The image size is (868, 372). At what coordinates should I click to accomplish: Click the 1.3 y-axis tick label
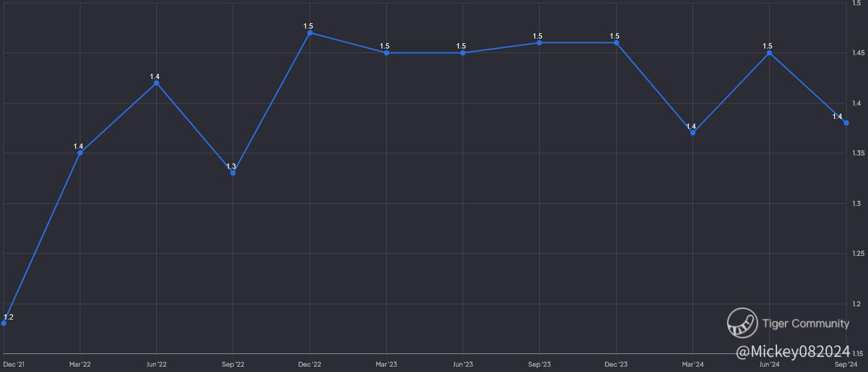click(x=858, y=203)
